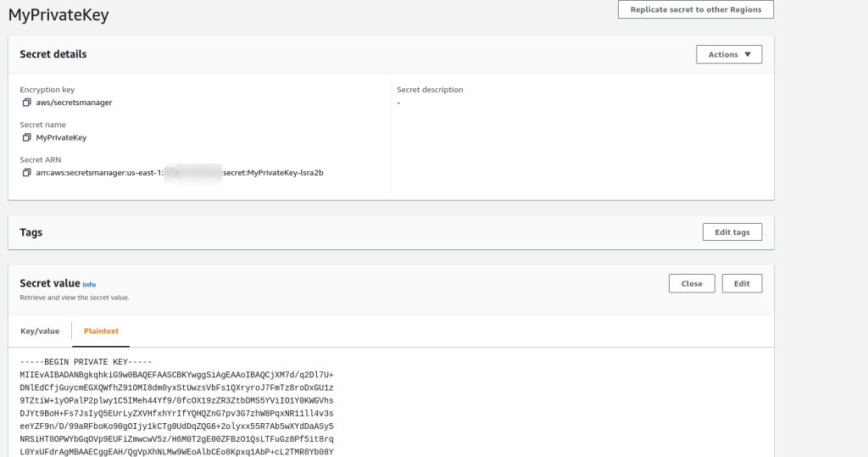This screenshot has height=457, width=868.
Task: Switch to the Key/value tab
Action: click(40, 331)
